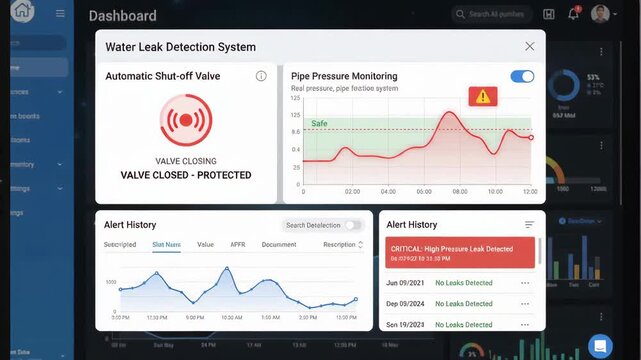Open the CRITICAL High Pressure Leak alert
This screenshot has height=360, width=641.
point(460,253)
